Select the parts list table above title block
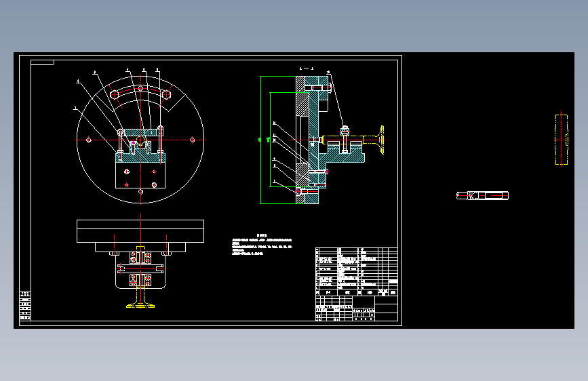Image resolution: width=588 pixels, height=381 pixels. pyautogui.click(x=357, y=271)
